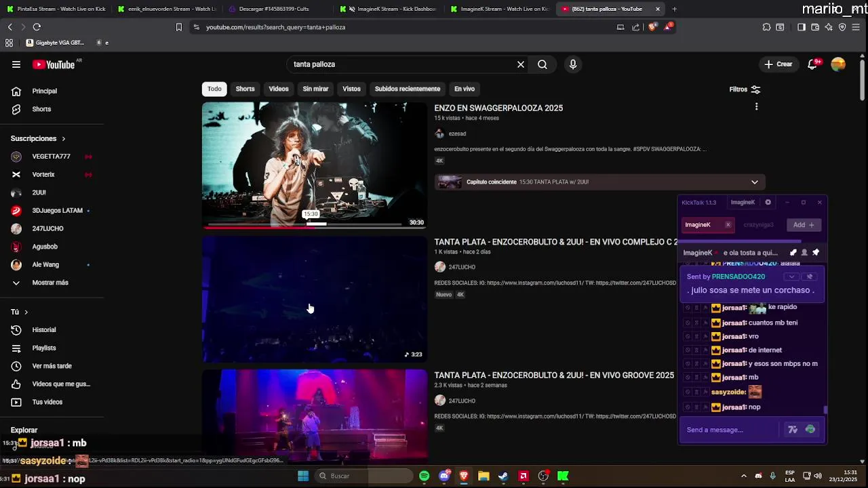Select the Subidos recientemente chip
This screenshot has width=868, height=488.
tap(408, 89)
